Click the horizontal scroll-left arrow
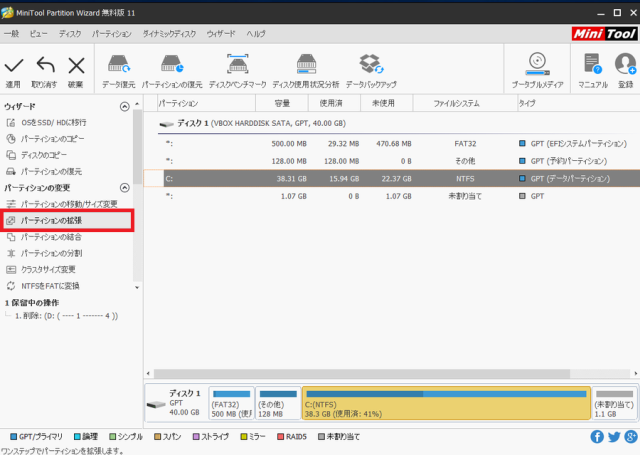The image size is (640, 455). (x=148, y=373)
